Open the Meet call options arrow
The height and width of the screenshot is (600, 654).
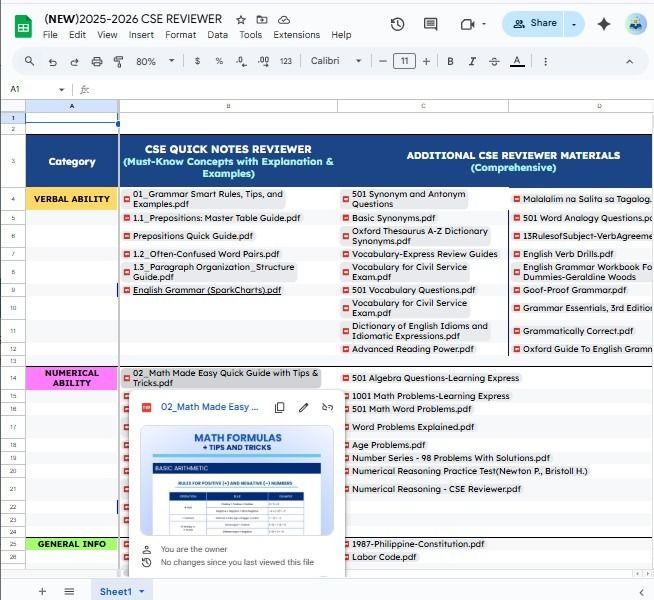click(484, 24)
